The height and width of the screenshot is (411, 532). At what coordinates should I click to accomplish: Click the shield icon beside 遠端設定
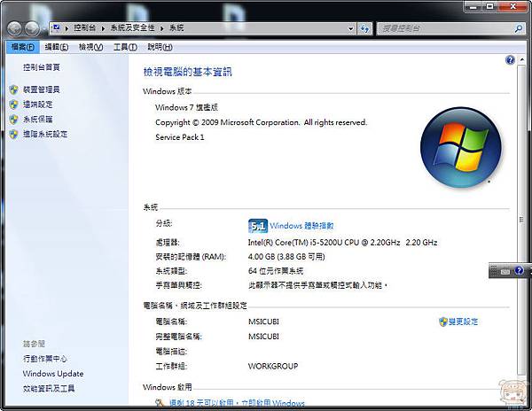click(x=13, y=105)
